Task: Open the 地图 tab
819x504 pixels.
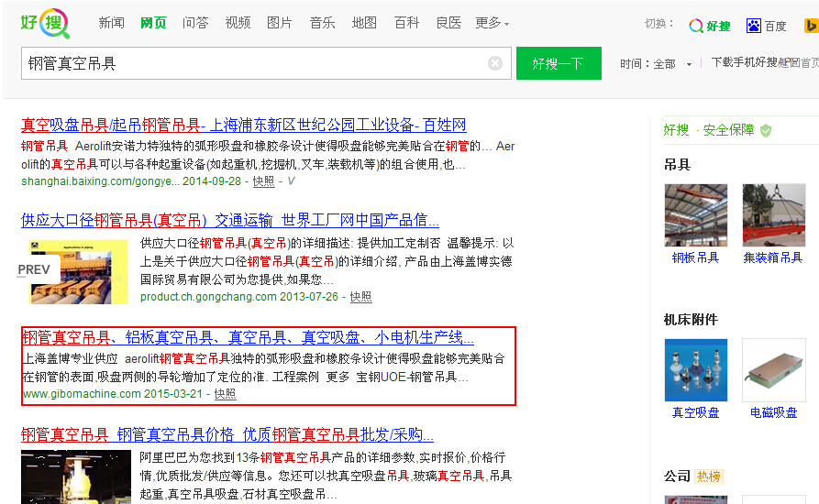Action: tap(364, 23)
